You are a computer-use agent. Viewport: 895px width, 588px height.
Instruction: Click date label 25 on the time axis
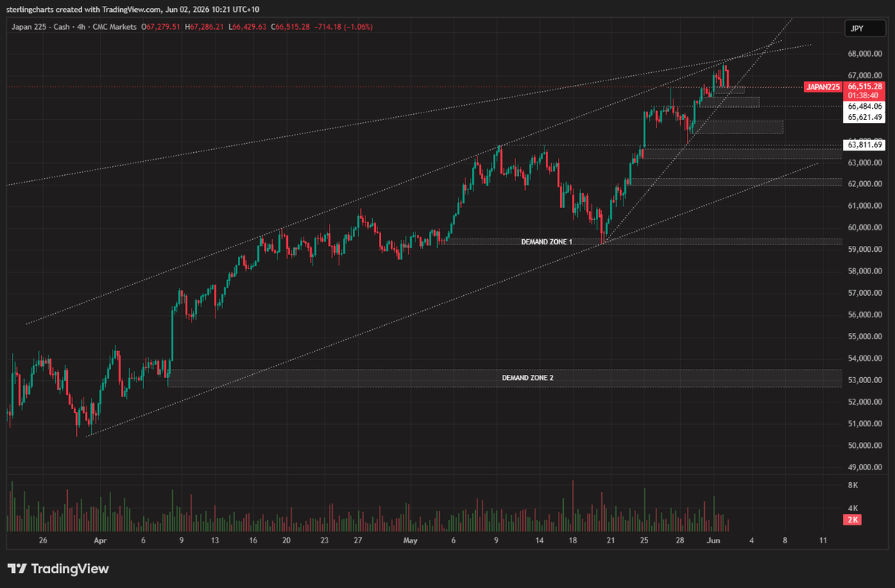tap(644, 540)
